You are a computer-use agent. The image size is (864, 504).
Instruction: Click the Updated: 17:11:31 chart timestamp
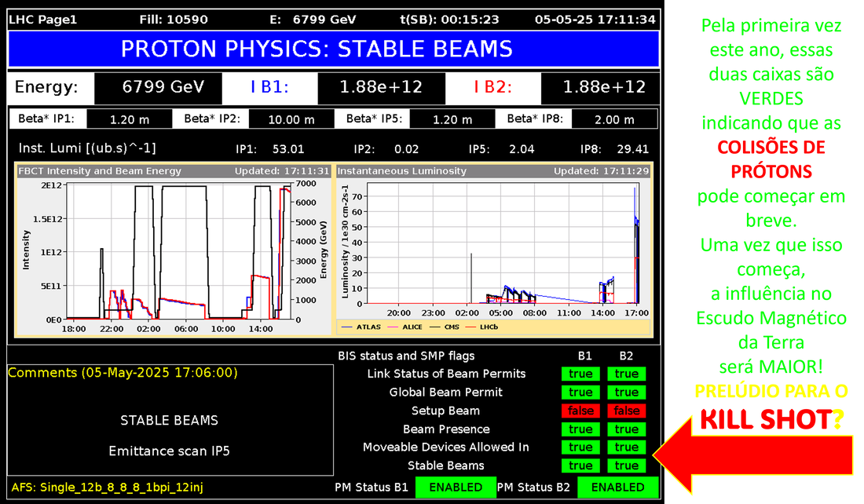coord(282,171)
